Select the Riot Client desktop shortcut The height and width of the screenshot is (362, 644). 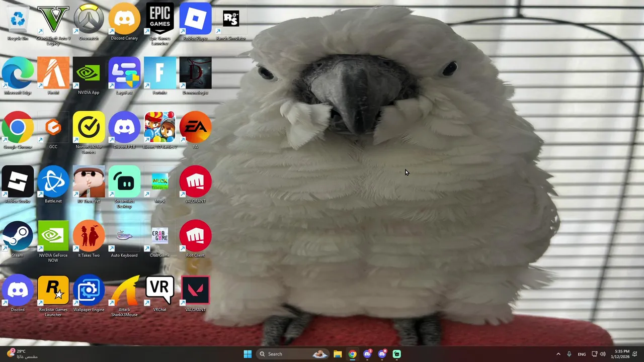coord(195,240)
